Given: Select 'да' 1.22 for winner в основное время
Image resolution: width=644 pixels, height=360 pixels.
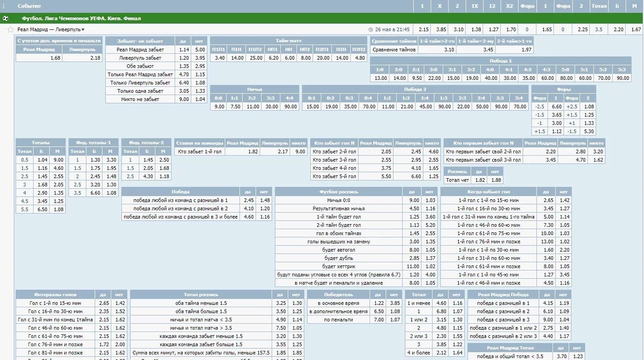Looking at the screenshot, I should pos(378,303).
